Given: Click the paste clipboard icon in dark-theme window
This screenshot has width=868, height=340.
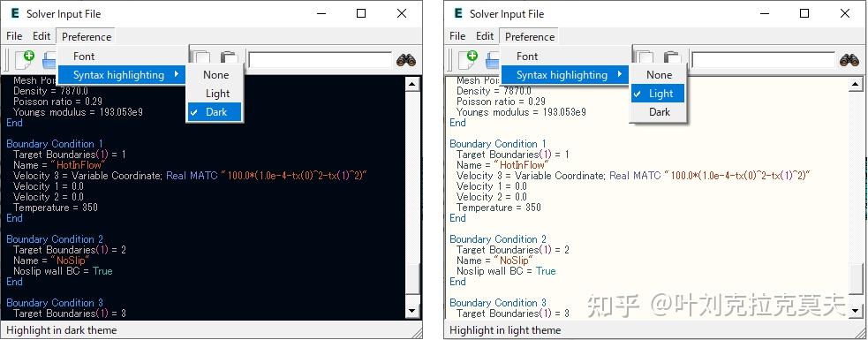Looking at the screenshot, I should (x=229, y=58).
